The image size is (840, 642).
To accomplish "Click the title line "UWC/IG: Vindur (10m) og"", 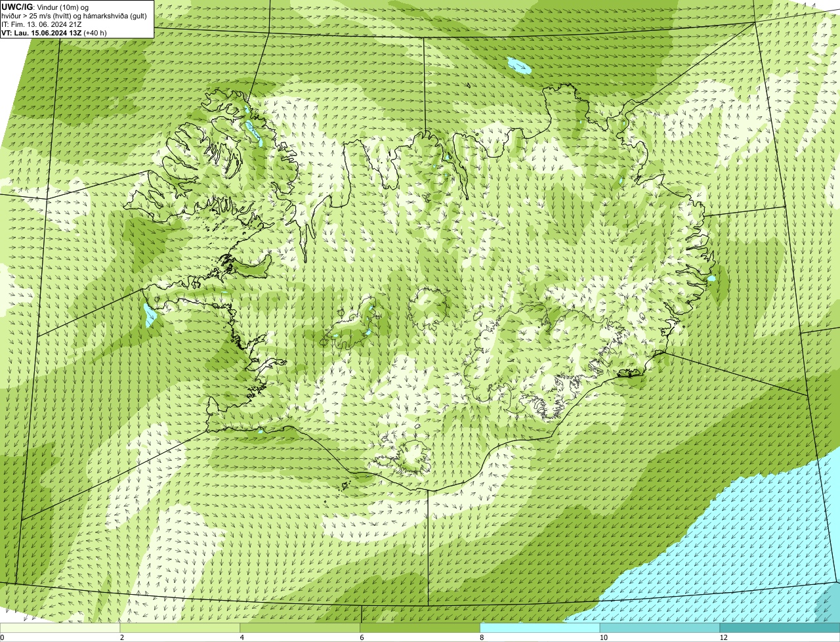I will [x=45, y=7].
